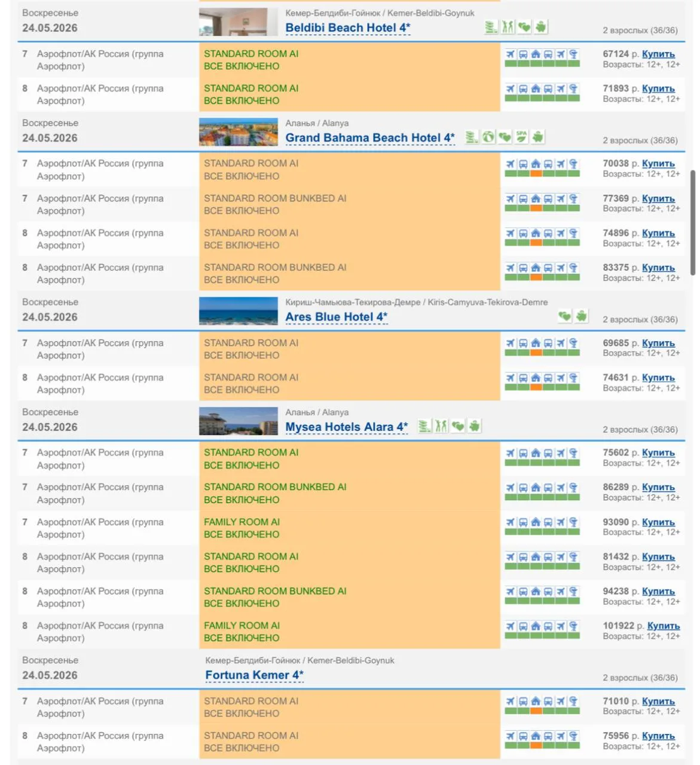The width and height of the screenshot is (700, 765).
Task: Click Купить for the 101922 р. tour
Action: (x=664, y=626)
